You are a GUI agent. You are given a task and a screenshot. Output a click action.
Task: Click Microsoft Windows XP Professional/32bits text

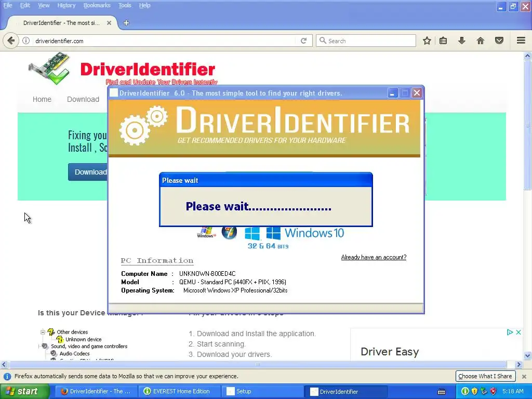(235, 290)
